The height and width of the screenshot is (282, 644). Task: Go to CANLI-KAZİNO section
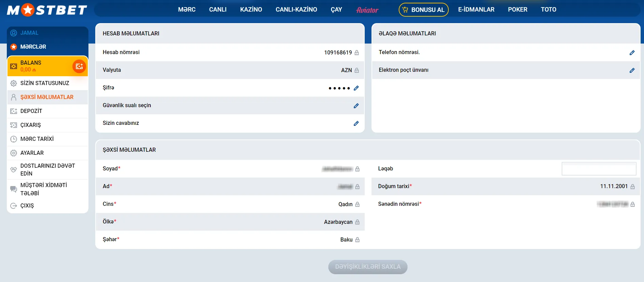point(296,10)
